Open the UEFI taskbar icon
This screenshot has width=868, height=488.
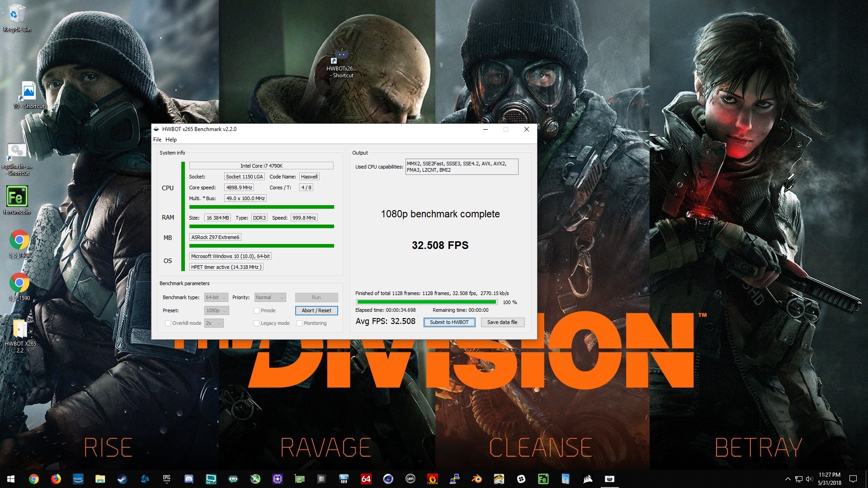pyautogui.click(x=410, y=479)
